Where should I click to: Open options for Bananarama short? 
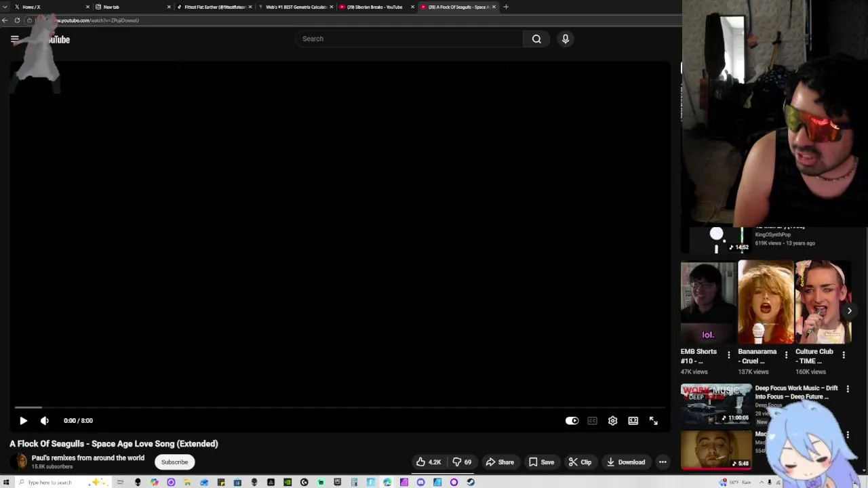pyautogui.click(x=787, y=354)
